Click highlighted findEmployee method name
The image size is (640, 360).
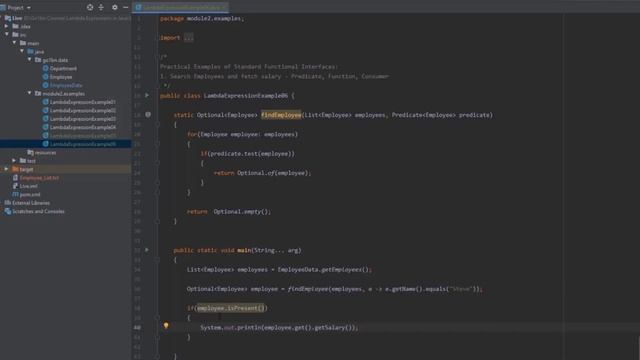[281, 115]
